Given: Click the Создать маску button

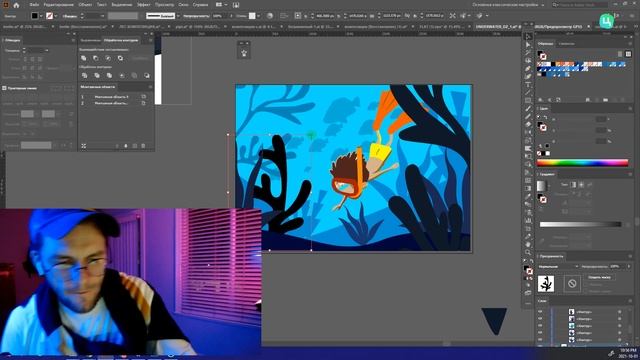Looking at the screenshot, I should 599,277.
